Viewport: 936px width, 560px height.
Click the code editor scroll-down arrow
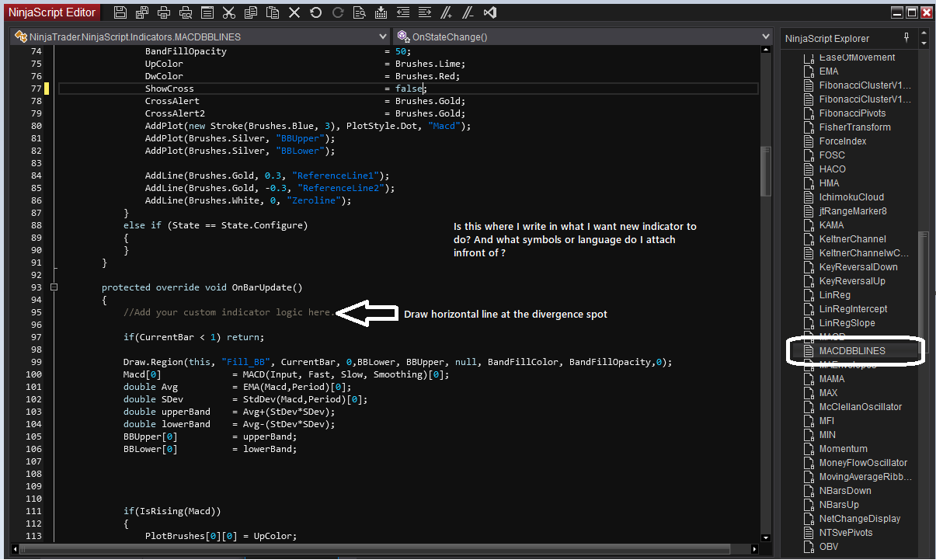(x=765, y=537)
